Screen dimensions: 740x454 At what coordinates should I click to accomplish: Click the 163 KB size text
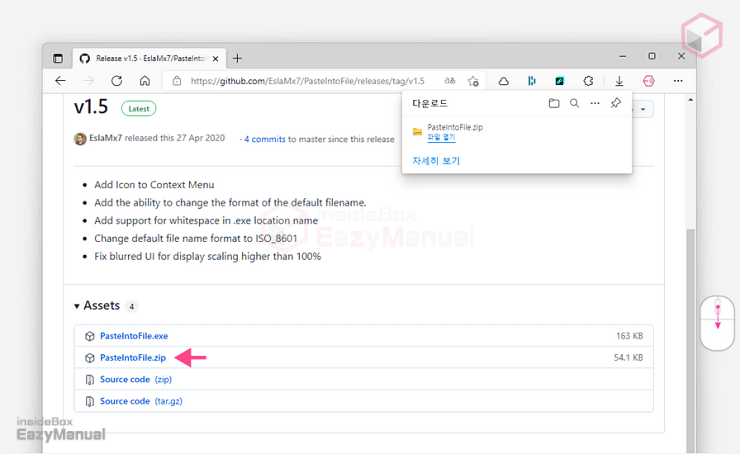click(x=630, y=336)
